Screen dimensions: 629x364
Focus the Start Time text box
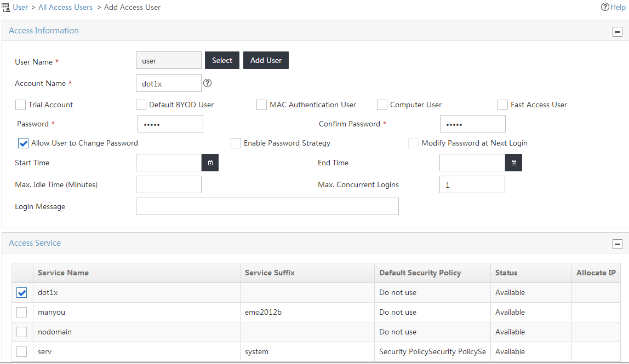pyautogui.click(x=169, y=163)
